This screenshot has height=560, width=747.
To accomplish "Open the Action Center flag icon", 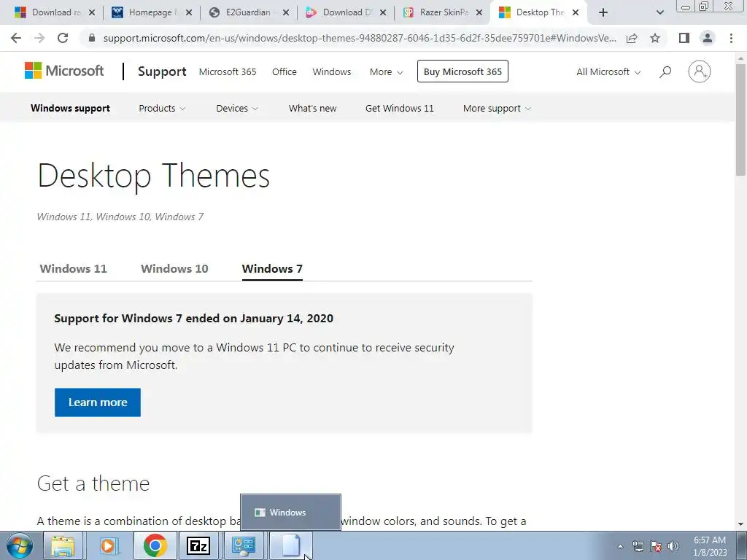I will click(656, 546).
